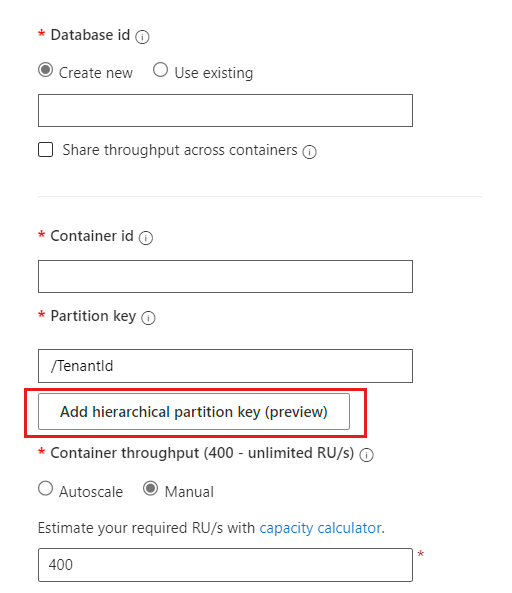Select the Manual throughput radio button
This screenshot has height=593, width=512.
click(150, 488)
